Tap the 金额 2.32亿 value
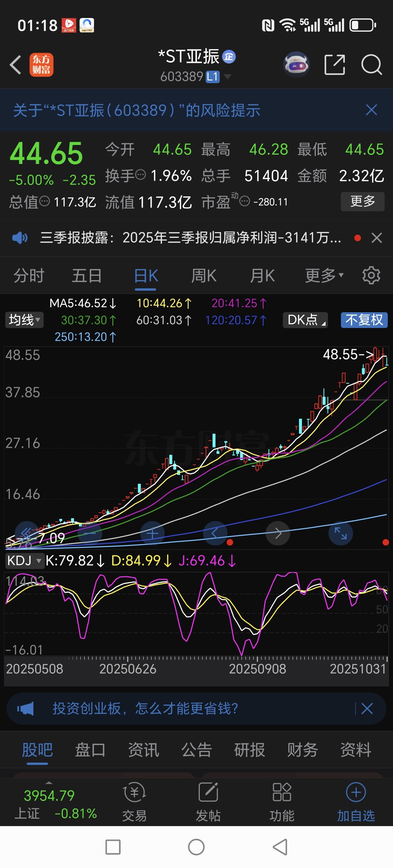 (361, 175)
